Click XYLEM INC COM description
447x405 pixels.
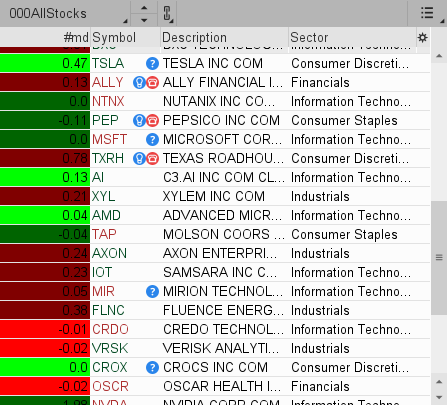click(214, 196)
